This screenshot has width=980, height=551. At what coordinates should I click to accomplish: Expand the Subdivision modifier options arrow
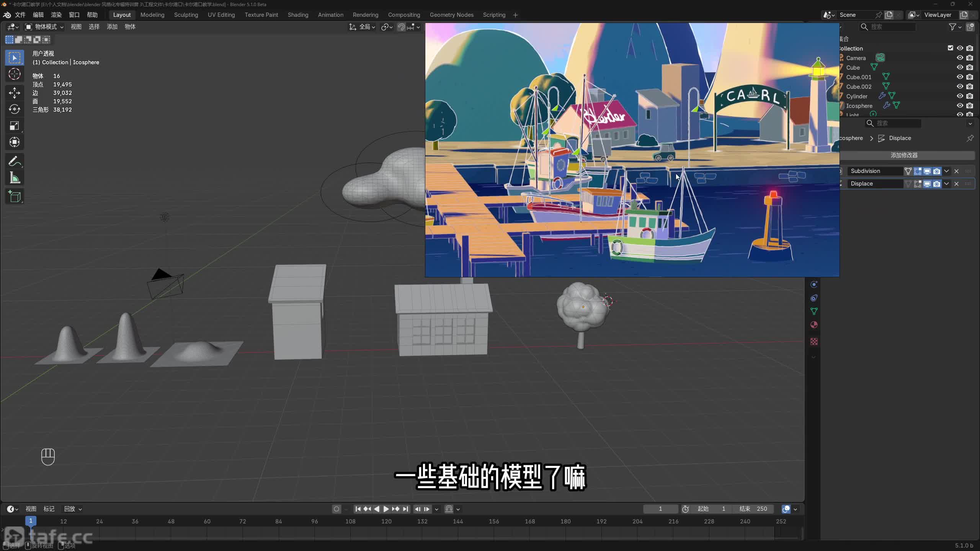coord(946,171)
